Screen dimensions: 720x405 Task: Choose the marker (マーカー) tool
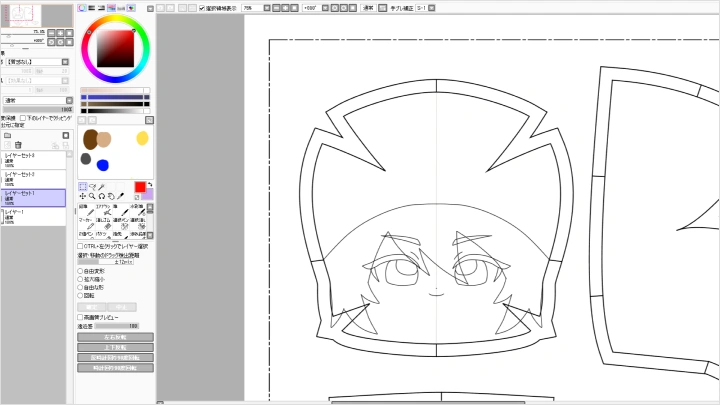(x=86, y=224)
